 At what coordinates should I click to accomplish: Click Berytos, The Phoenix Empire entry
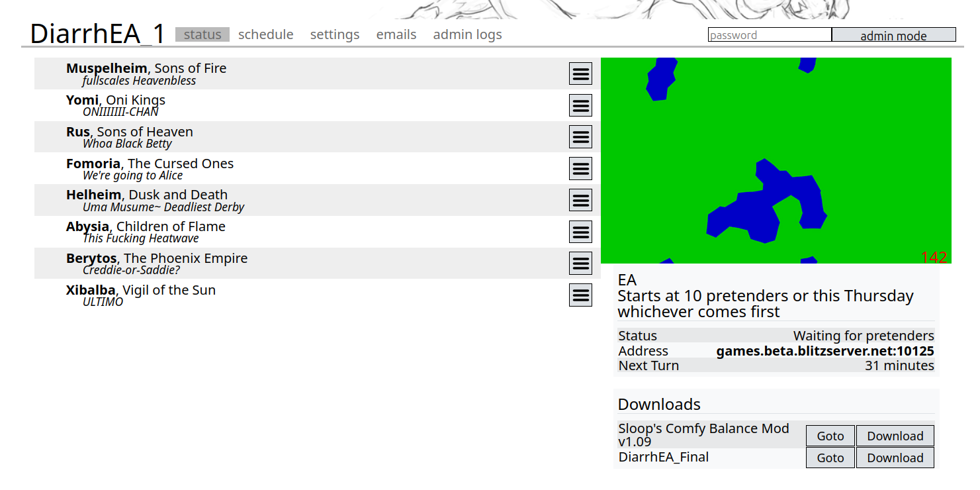pyautogui.click(x=157, y=258)
